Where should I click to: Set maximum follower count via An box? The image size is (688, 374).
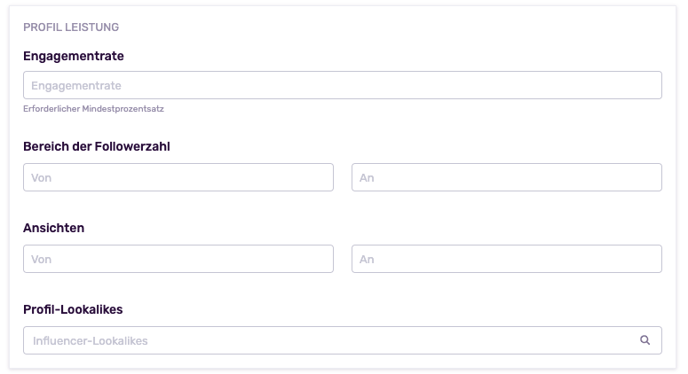coord(506,177)
